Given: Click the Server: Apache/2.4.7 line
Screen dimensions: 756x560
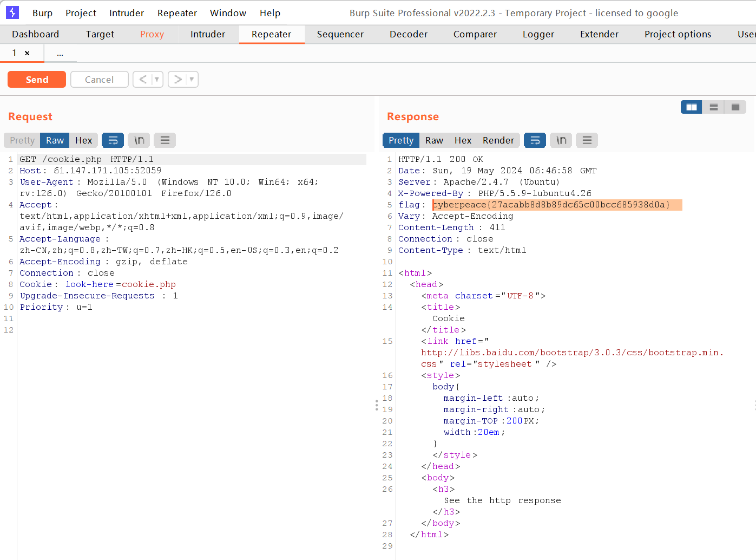Looking at the screenshot, I should click(x=479, y=182).
